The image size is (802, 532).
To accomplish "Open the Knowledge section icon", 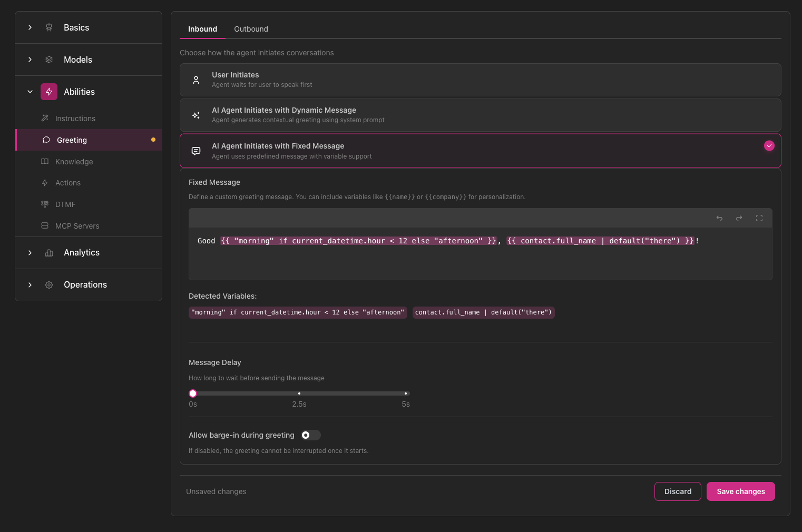I will [x=45, y=161].
